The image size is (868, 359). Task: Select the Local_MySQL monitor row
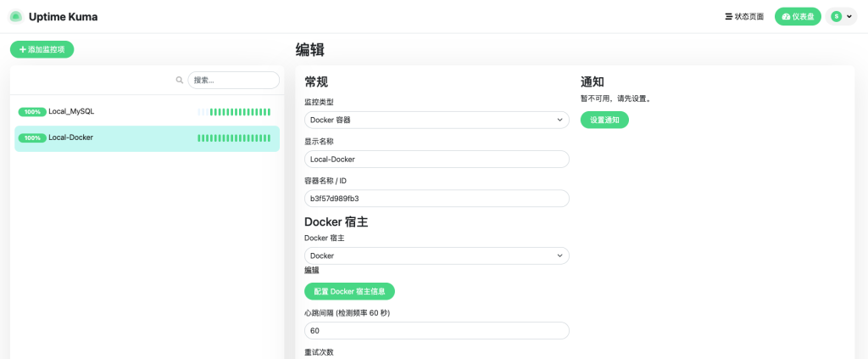147,112
